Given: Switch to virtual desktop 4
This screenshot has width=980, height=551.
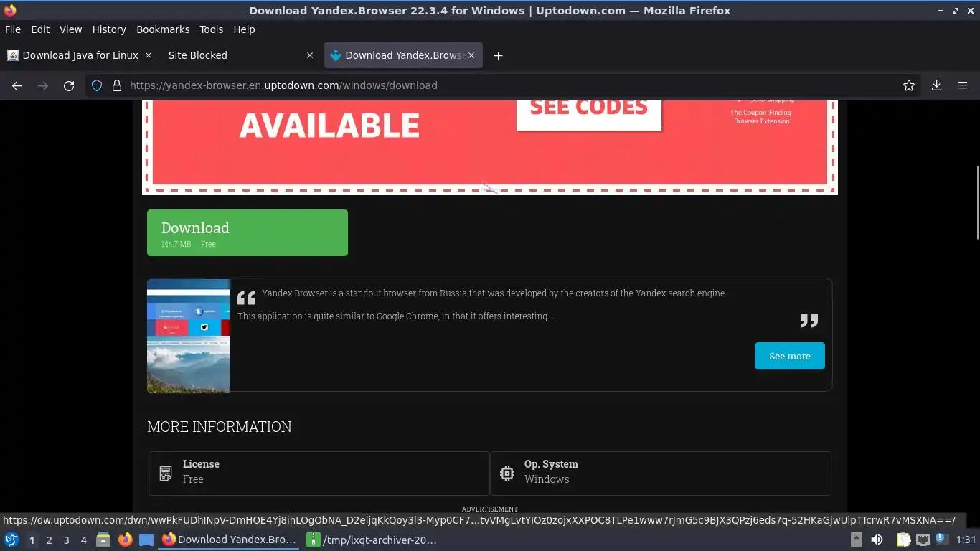Looking at the screenshot, I should 84,540.
